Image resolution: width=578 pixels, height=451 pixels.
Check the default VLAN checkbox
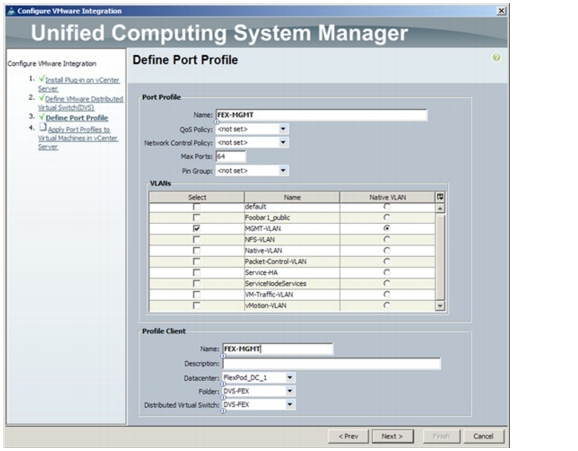click(196, 207)
